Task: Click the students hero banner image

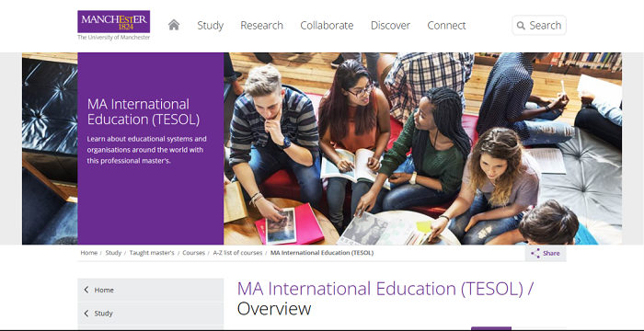Action: point(422,148)
